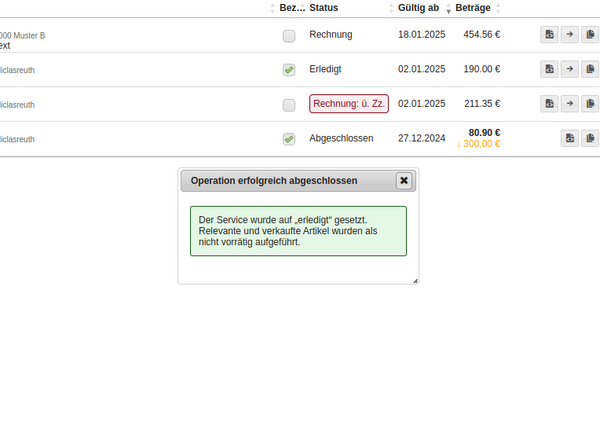Viewport: 600px width, 448px height.
Task: Check the paid checkbox in the Rechnung 18.01.2025 row
Action: click(x=289, y=36)
